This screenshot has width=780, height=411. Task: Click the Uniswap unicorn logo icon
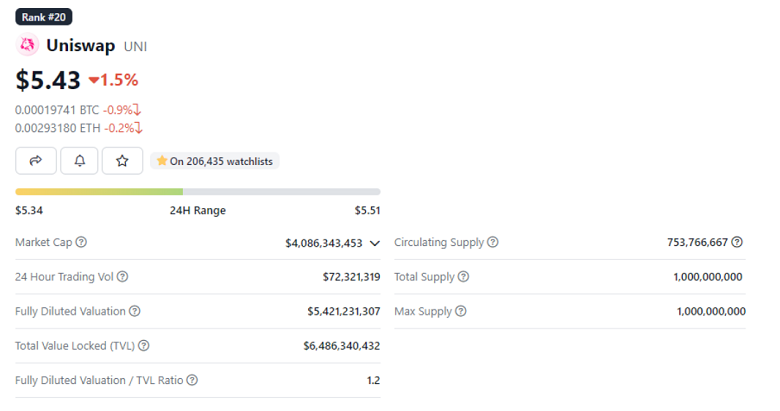click(27, 46)
